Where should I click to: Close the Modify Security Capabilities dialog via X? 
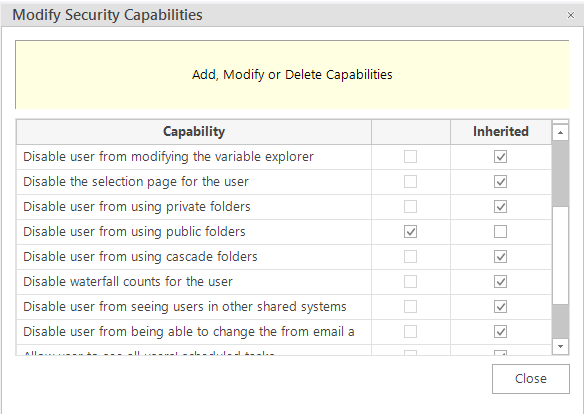[570, 15]
